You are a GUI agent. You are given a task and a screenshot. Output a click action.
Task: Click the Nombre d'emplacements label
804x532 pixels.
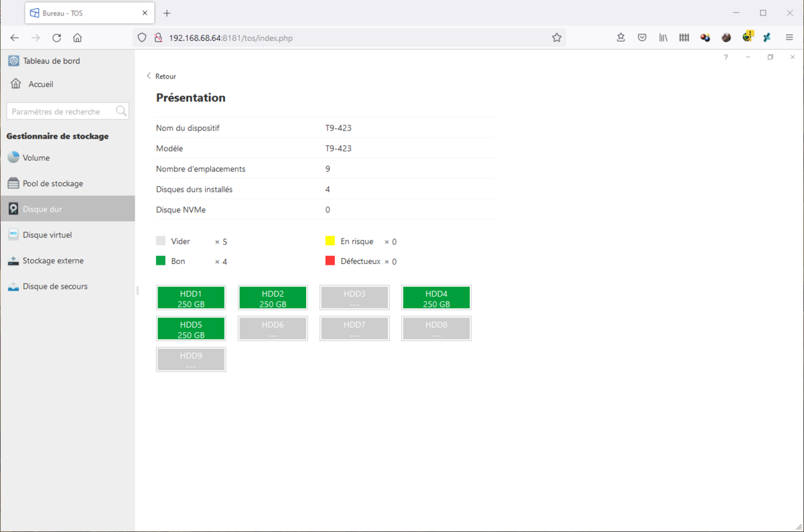(x=201, y=169)
